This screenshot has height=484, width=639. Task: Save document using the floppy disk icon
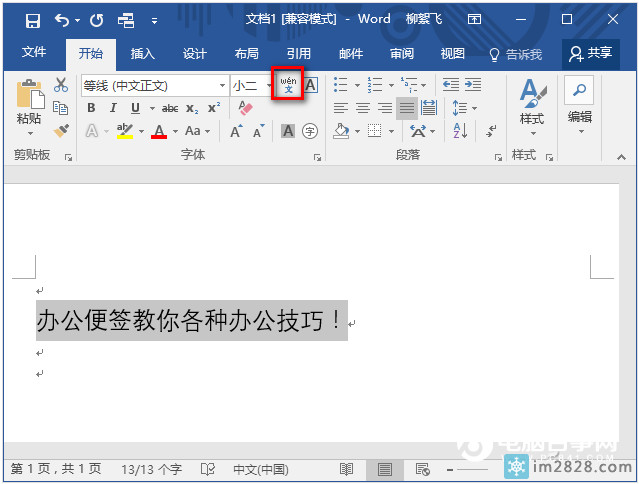coord(32,19)
